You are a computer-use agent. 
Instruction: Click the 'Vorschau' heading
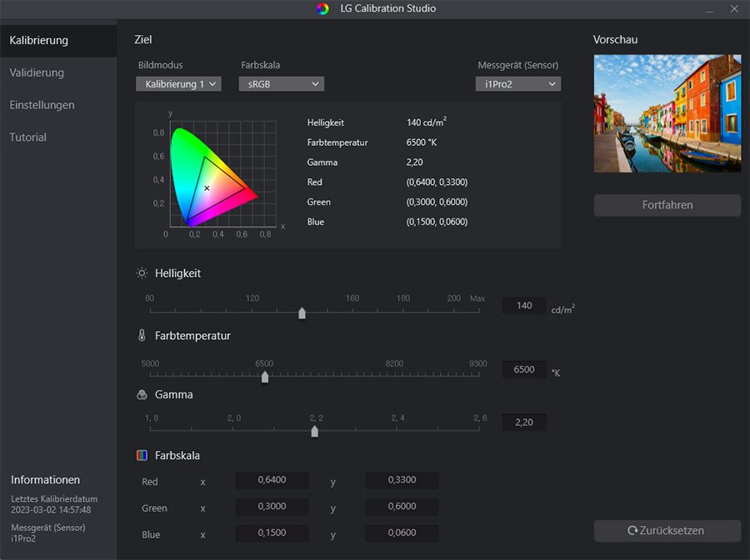615,40
